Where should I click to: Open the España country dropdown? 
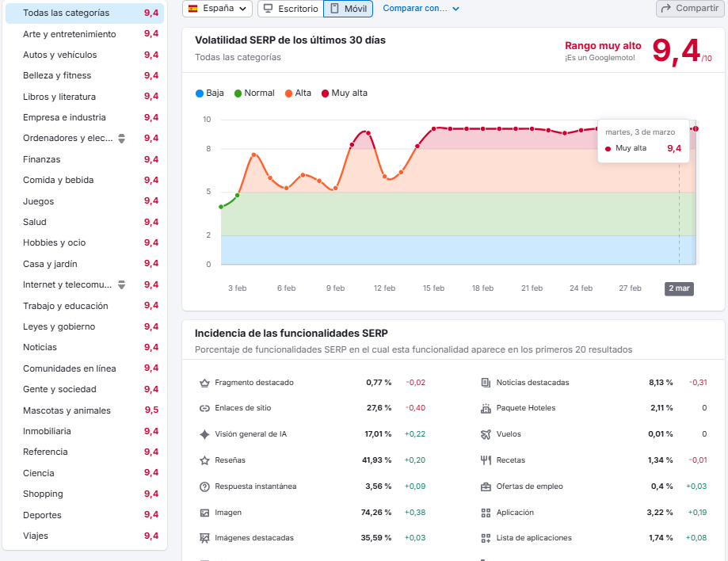218,9
